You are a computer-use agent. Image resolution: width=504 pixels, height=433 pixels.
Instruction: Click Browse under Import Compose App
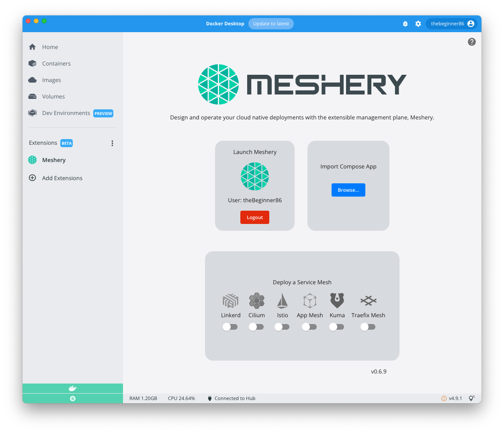pyautogui.click(x=348, y=190)
